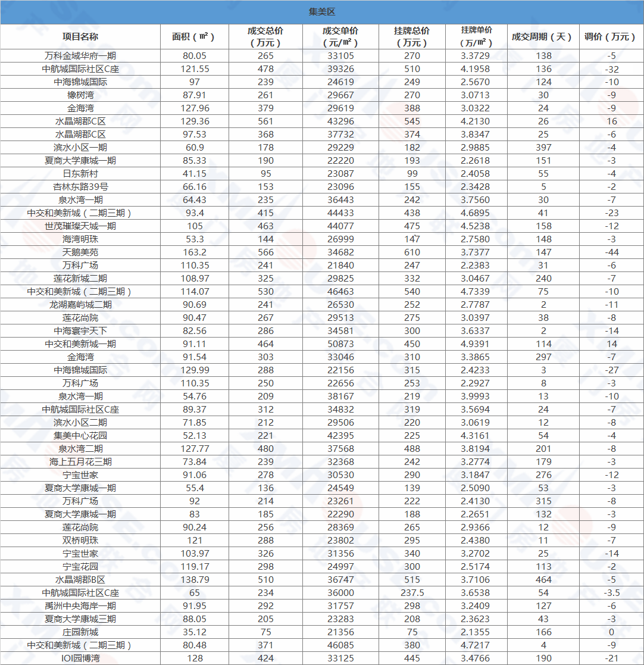Select the 调价（万元）column header
The image size is (644, 665).
(x=610, y=37)
